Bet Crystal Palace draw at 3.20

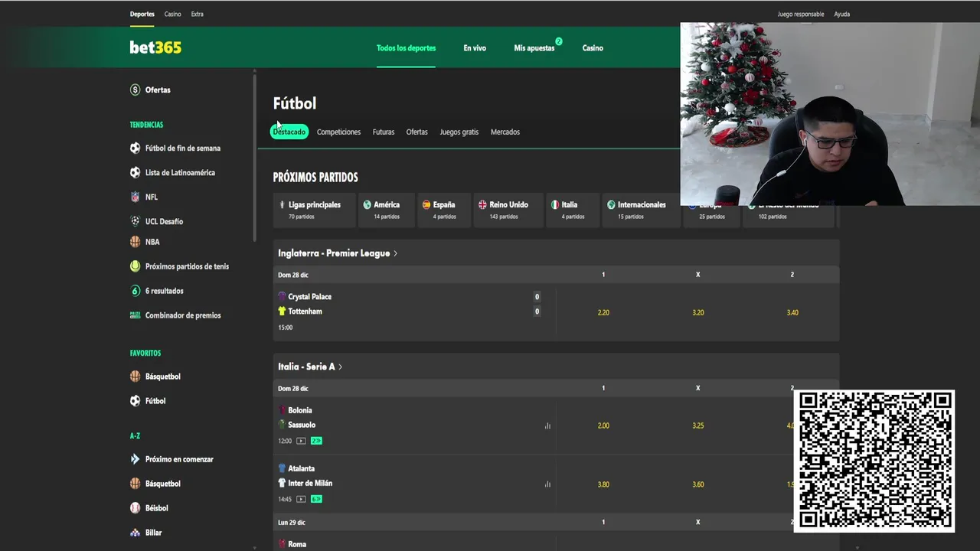point(697,312)
